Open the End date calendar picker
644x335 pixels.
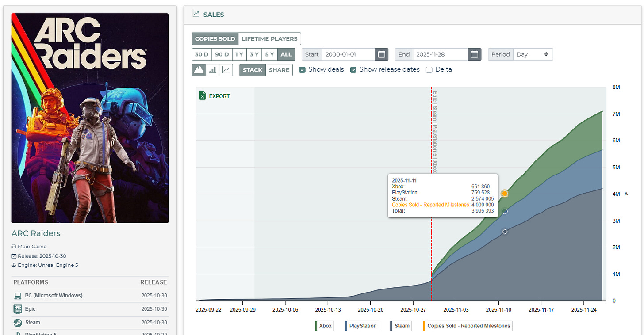(475, 54)
